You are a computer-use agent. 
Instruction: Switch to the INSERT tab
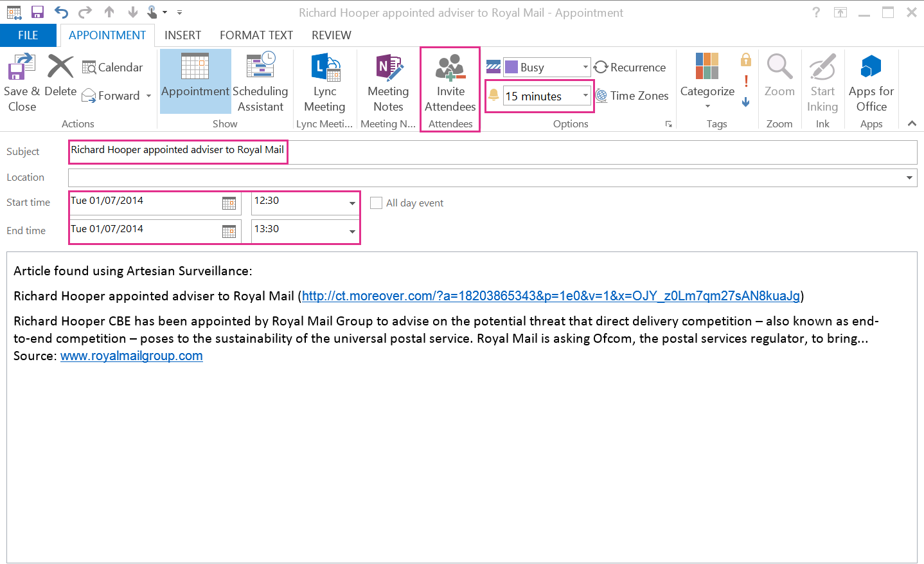[x=182, y=35]
